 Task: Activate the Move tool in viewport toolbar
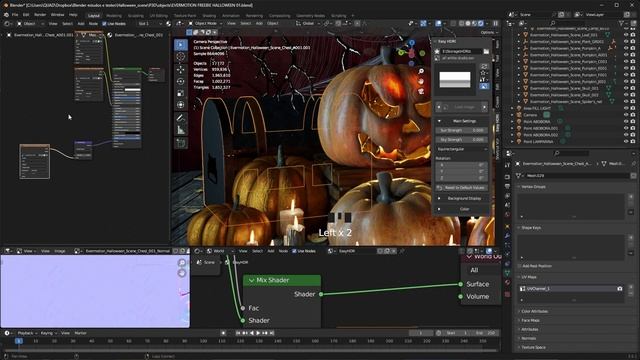click(x=181, y=69)
